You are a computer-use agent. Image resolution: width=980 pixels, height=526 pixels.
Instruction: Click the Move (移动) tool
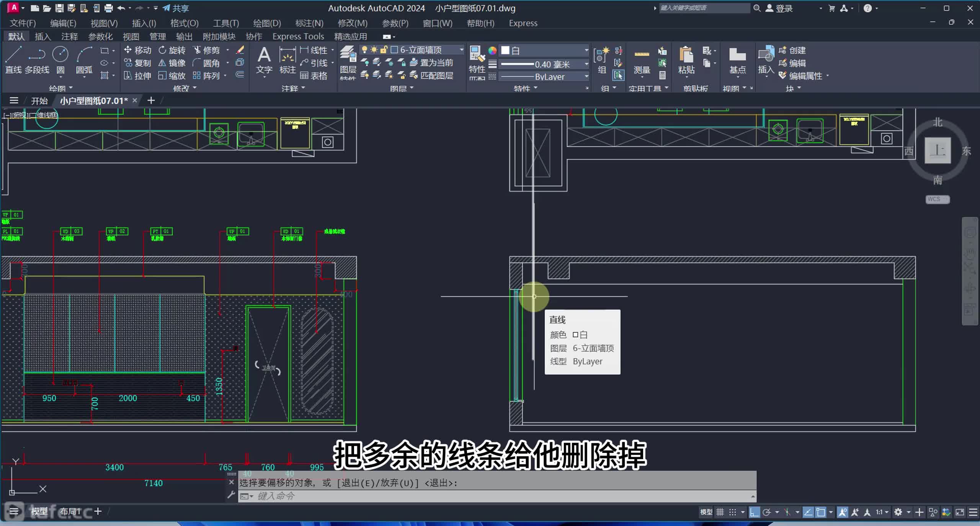pyautogui.click(x=137, y=50)
